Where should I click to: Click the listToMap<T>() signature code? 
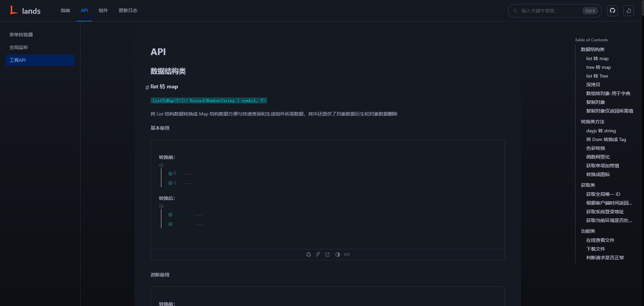(x=209, y=100)
